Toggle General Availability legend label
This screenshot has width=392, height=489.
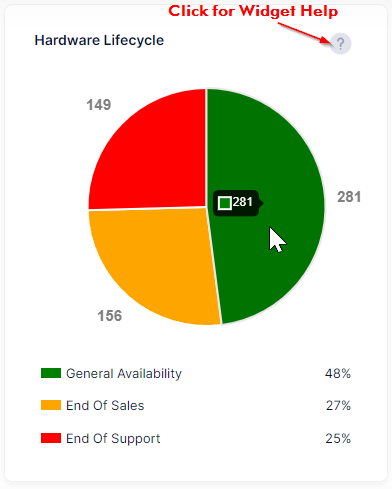124,374
